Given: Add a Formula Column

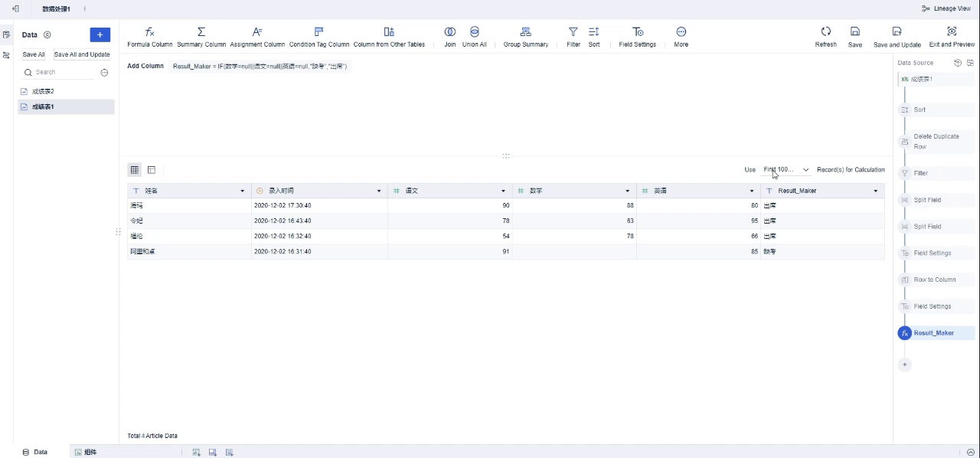Looking at the screenshot, I should click(149, 37).
